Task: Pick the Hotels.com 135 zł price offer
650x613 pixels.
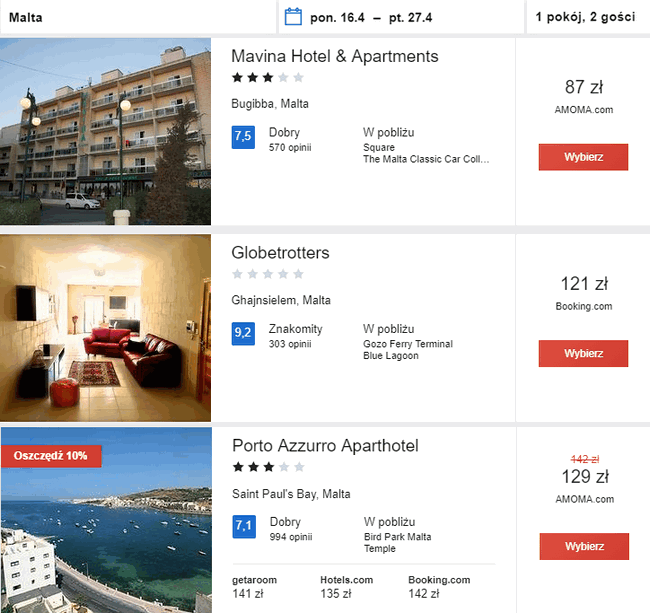Action: [x=347, y=587]
